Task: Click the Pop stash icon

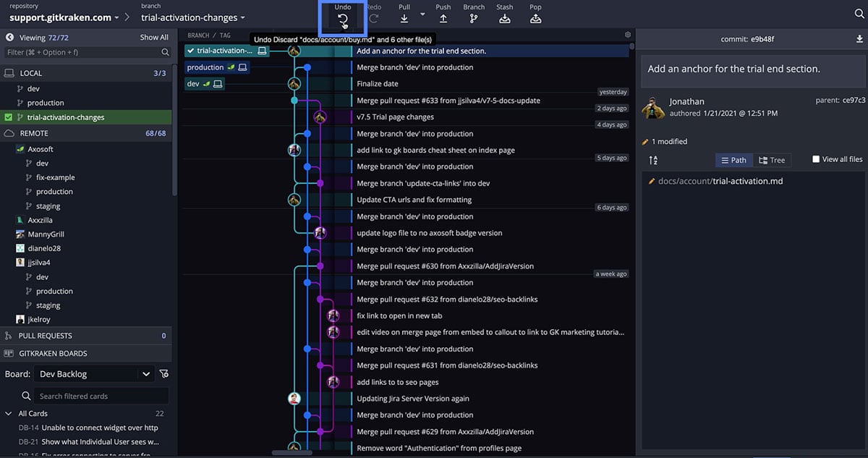Action: pos(535,19)
